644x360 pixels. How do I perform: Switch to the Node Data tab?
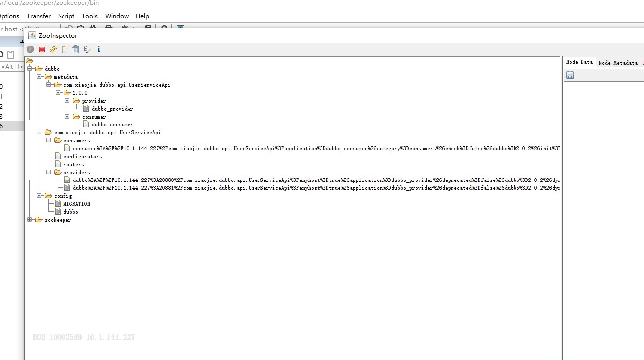tap(579, 62)
